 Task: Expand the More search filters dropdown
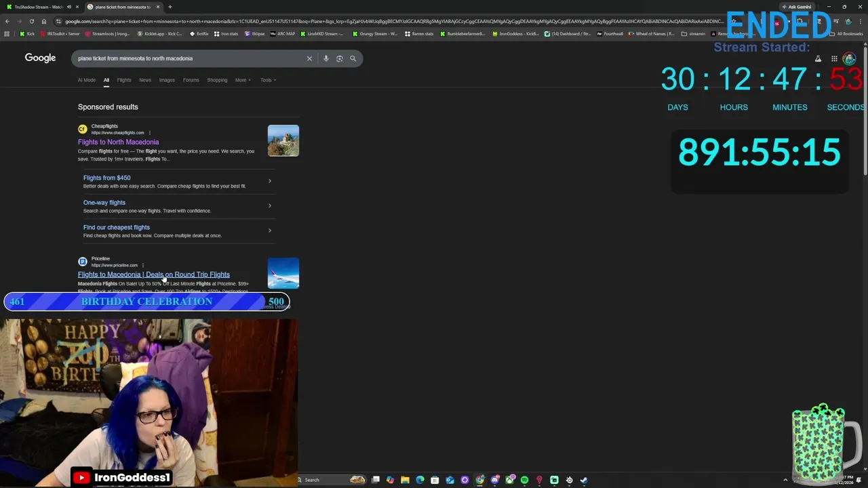tap(243, 80)
